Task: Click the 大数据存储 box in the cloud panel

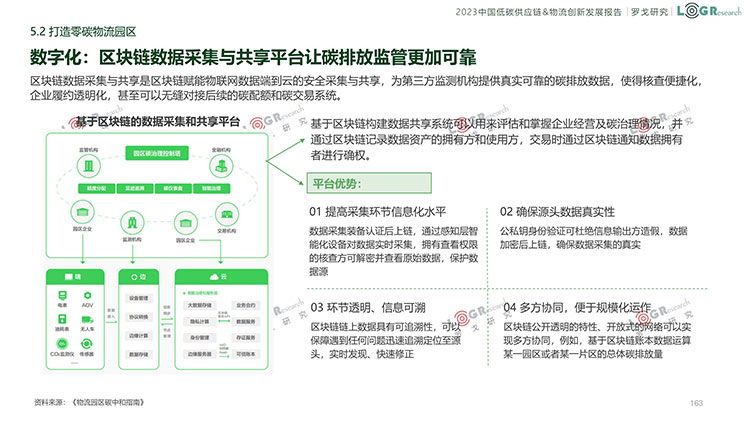Action: coord(199,305)
